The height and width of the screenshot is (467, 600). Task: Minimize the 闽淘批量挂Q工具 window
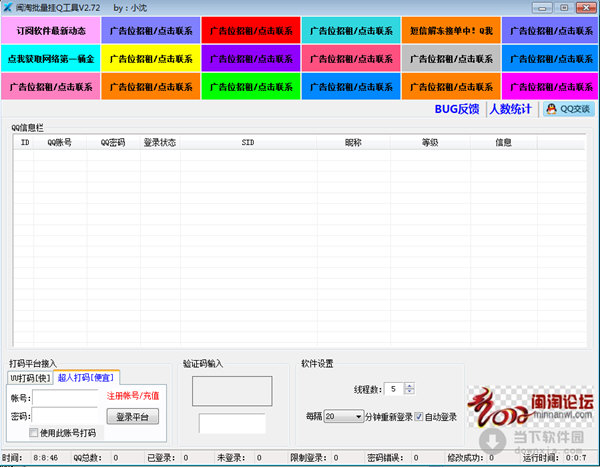(542, 8)
